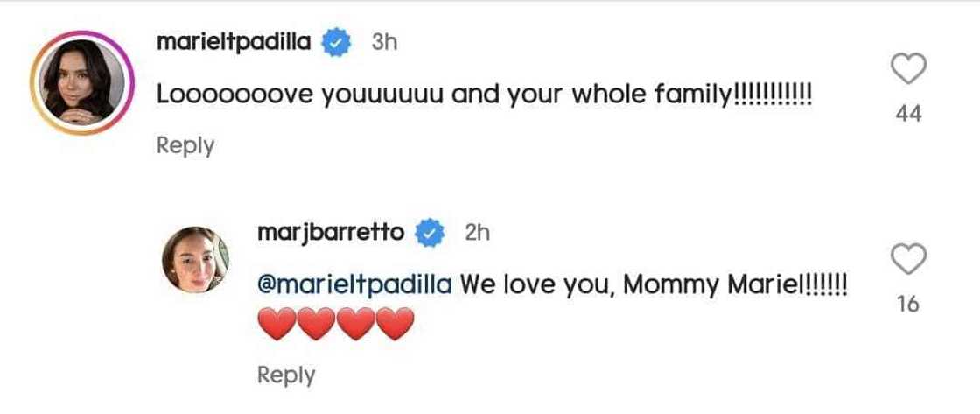The image size is (980, 414).
Task: Like marjbarretto's reply with the heart
Action: [x=908, y=259]
